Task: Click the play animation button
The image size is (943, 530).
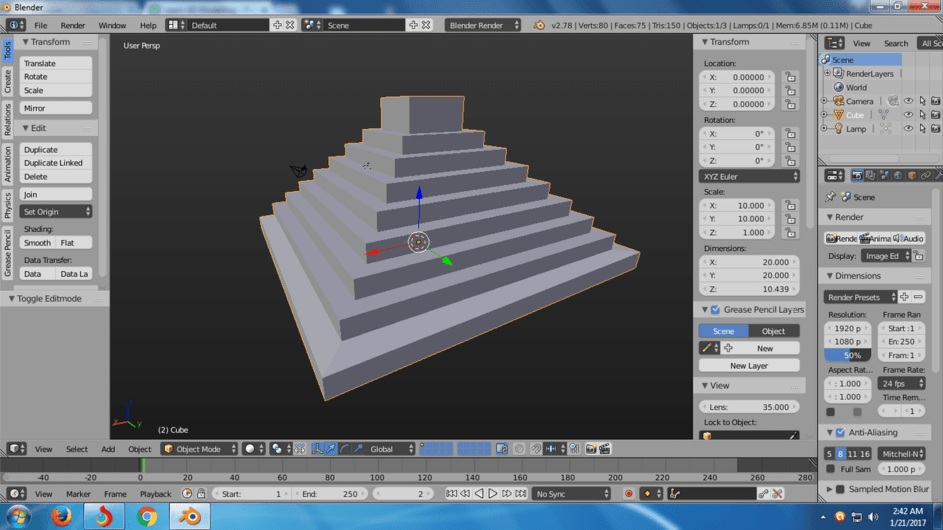Action: (493, 494)
